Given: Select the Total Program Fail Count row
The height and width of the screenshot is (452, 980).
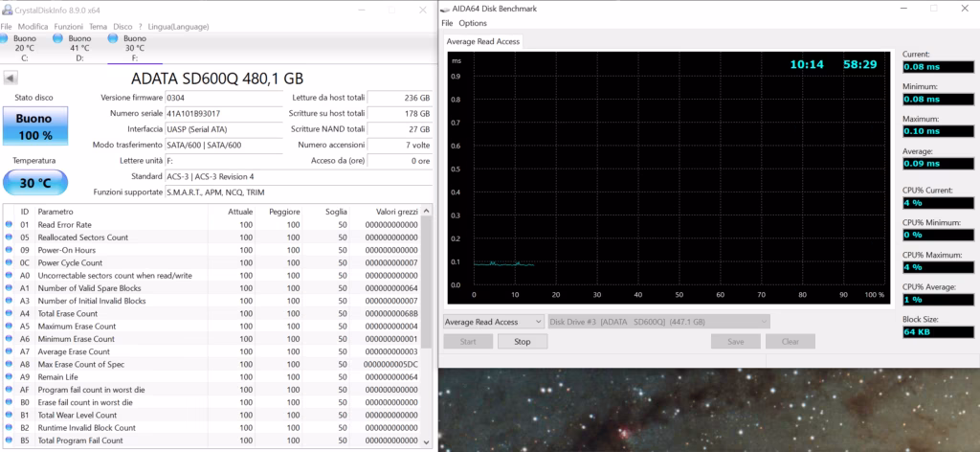Looking at the screenshot, I should (212, 441).
